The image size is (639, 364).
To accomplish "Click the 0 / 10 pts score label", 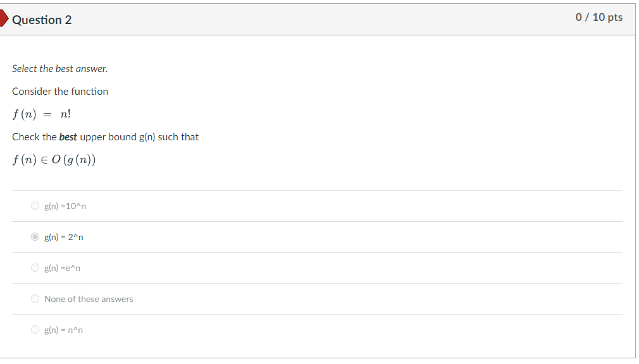I will coord(599,18).
